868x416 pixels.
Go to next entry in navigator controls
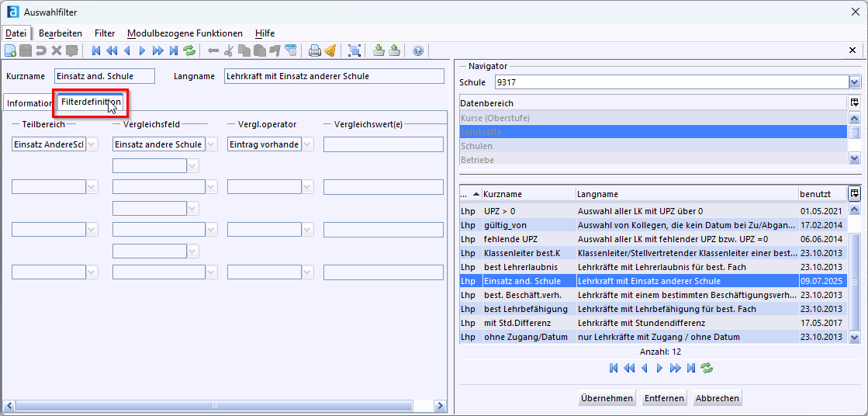pyautogui.click(x=659, y=367)
